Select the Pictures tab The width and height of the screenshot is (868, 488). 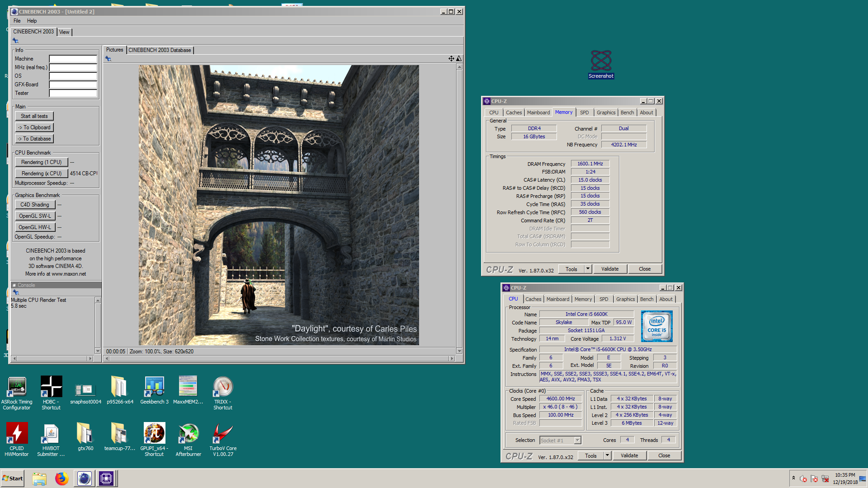[114, 50]
